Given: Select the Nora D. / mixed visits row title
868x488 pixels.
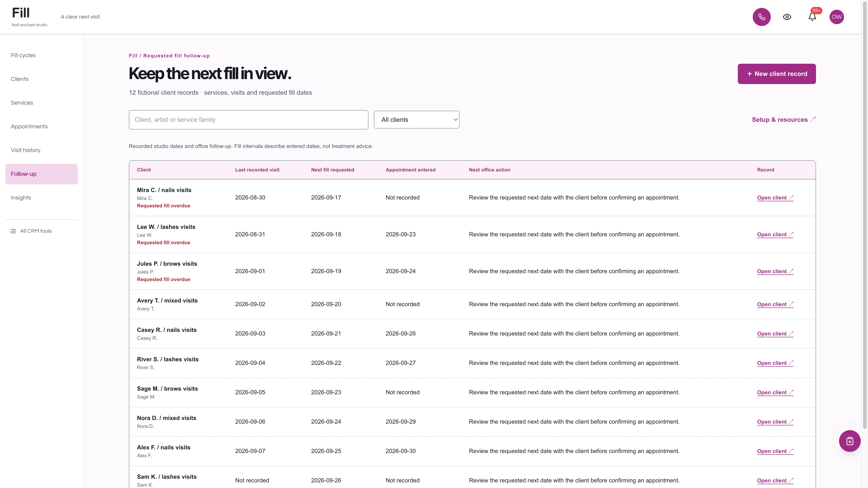Looking at the screenshot, I should pyautogui.click(x=166, y=418).
